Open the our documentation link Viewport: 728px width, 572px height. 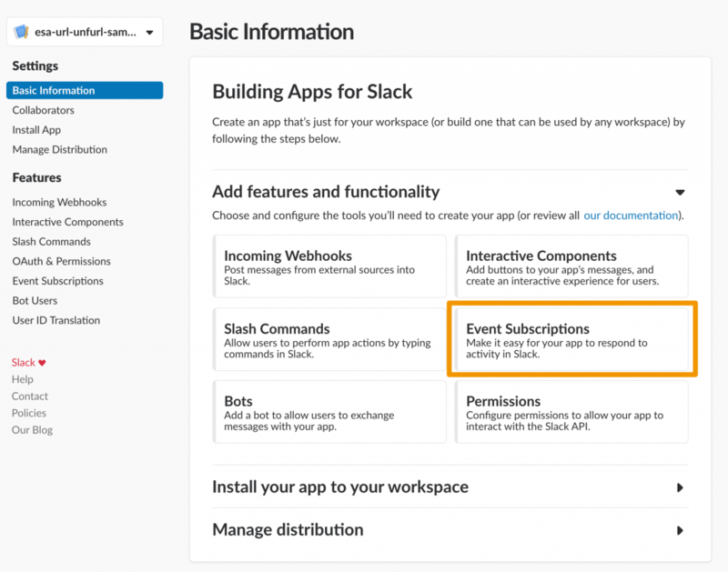tap(631, 216)
